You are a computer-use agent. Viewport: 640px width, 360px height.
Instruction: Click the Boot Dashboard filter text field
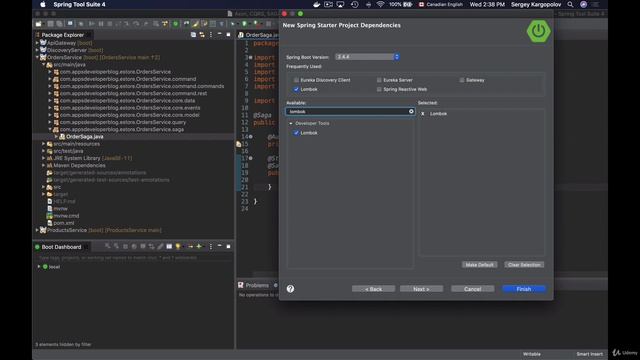click(134, 258)
